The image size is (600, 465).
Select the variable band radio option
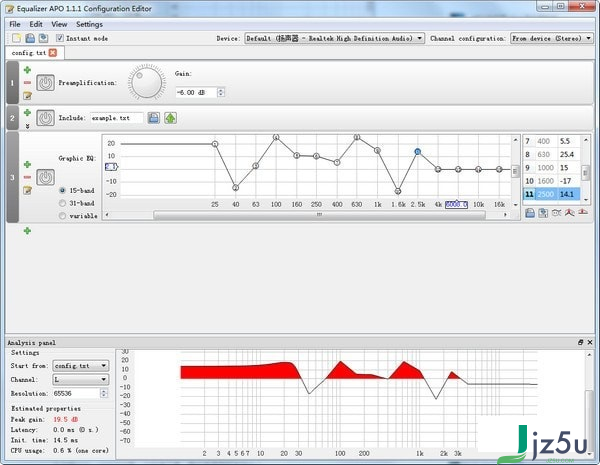pos(62,216)
